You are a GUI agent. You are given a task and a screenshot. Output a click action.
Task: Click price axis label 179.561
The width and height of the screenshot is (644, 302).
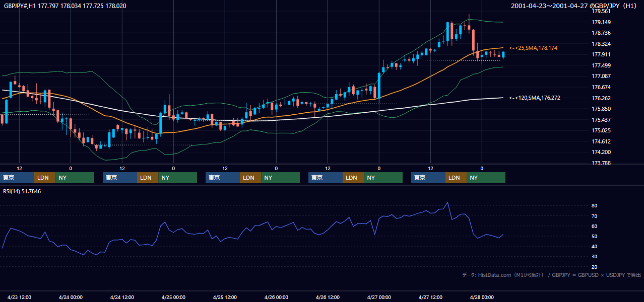601,12
